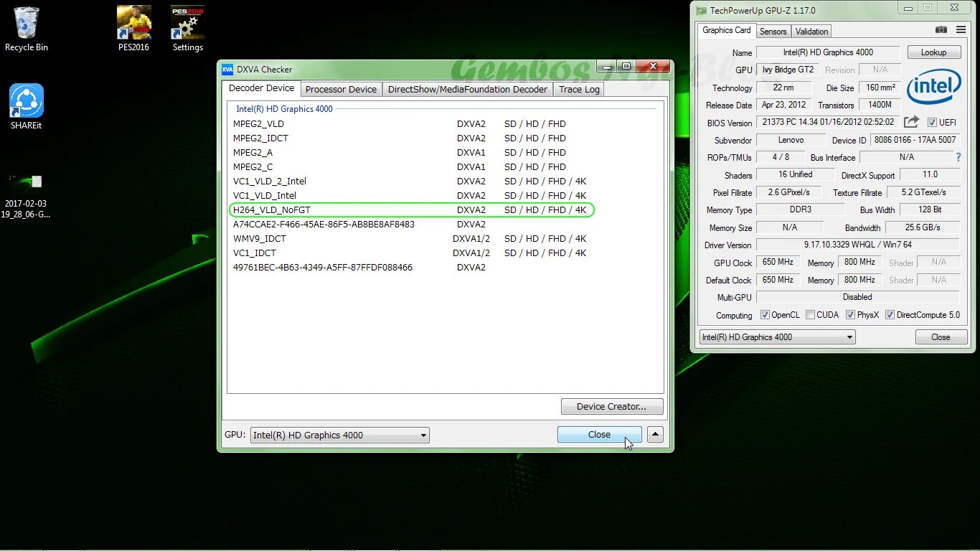
Task: Toggle the OpenCL checkbox
Action: (765, 315)
